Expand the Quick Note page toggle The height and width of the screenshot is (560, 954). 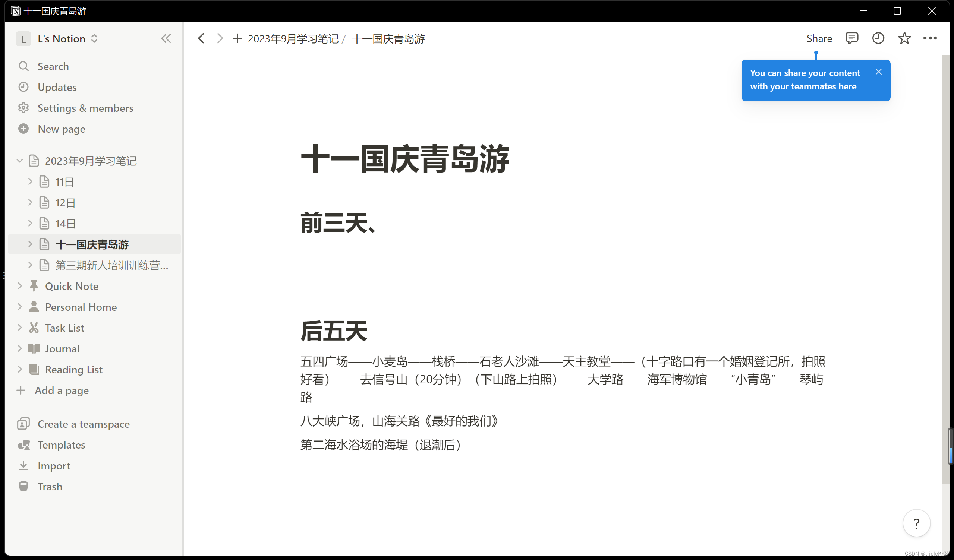point(20,286)
